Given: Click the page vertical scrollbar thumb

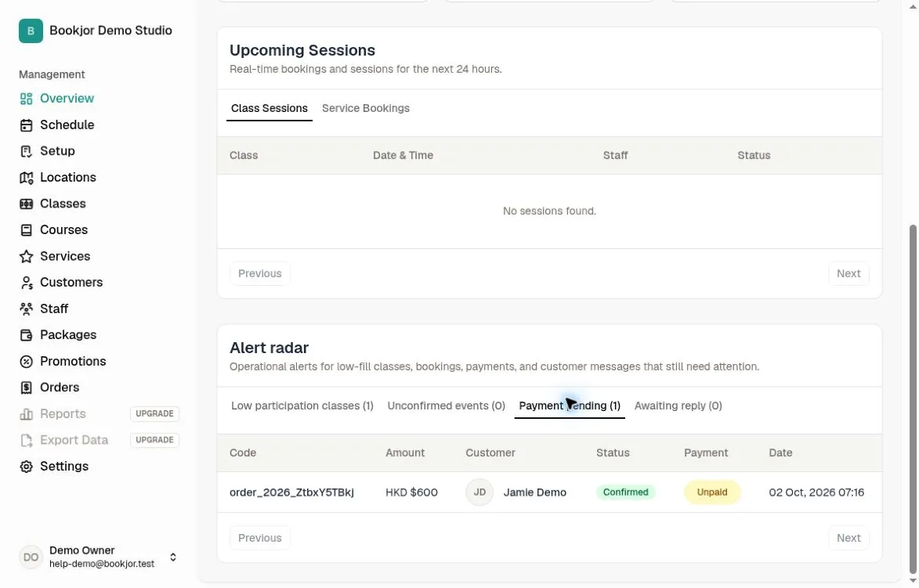Looking at the screenshot, I should click(x=912, y=399).
